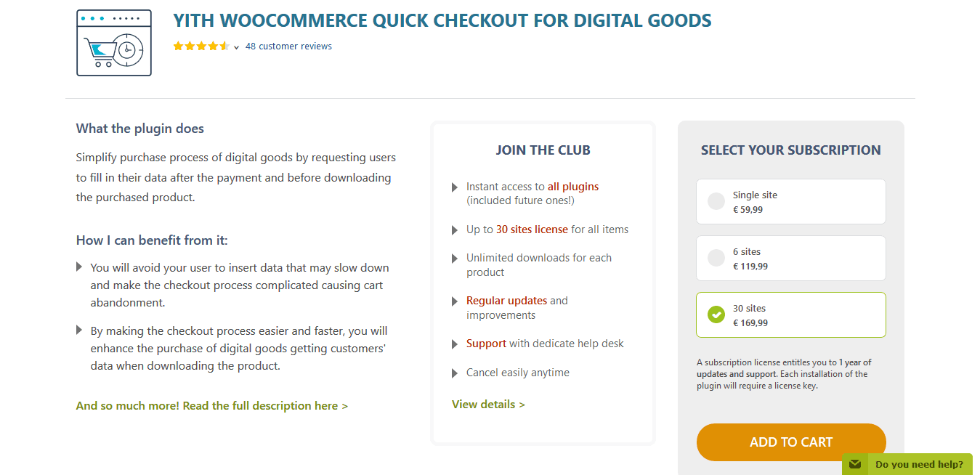Click the triangle before 'By making the checkout process'
The image size is (980, 475).
pyautogui.click(x=79, y=330)
